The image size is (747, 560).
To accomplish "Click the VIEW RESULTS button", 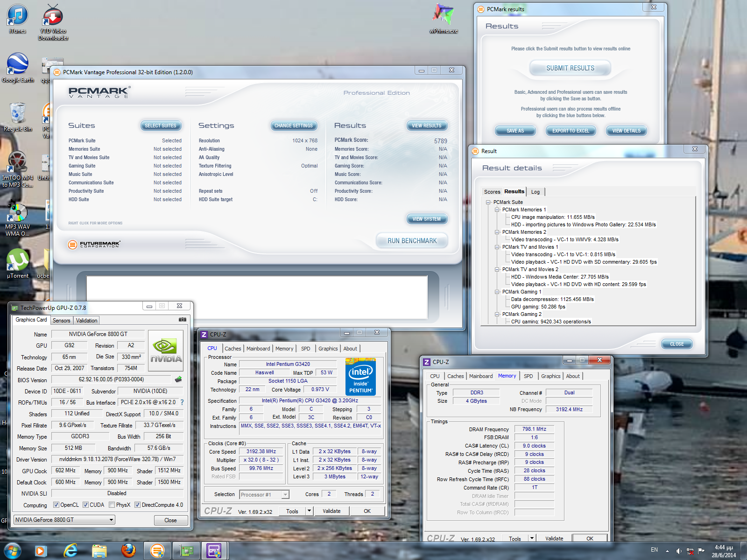I will point(427,126).
